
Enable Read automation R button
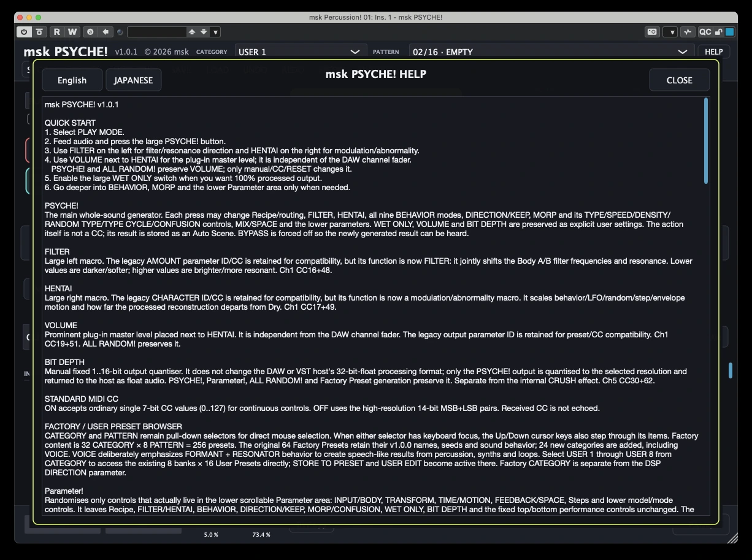pyautogui.click(x=57, y=32)
